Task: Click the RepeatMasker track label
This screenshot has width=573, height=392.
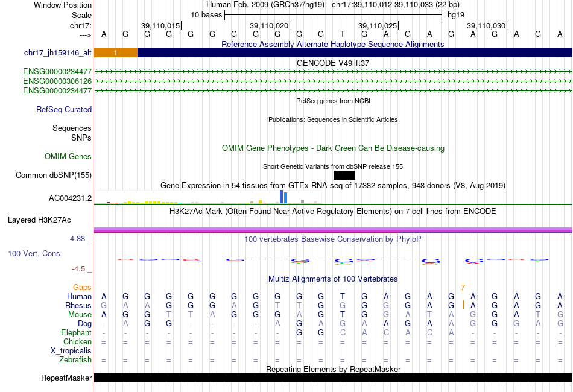Action: (66, 378)
